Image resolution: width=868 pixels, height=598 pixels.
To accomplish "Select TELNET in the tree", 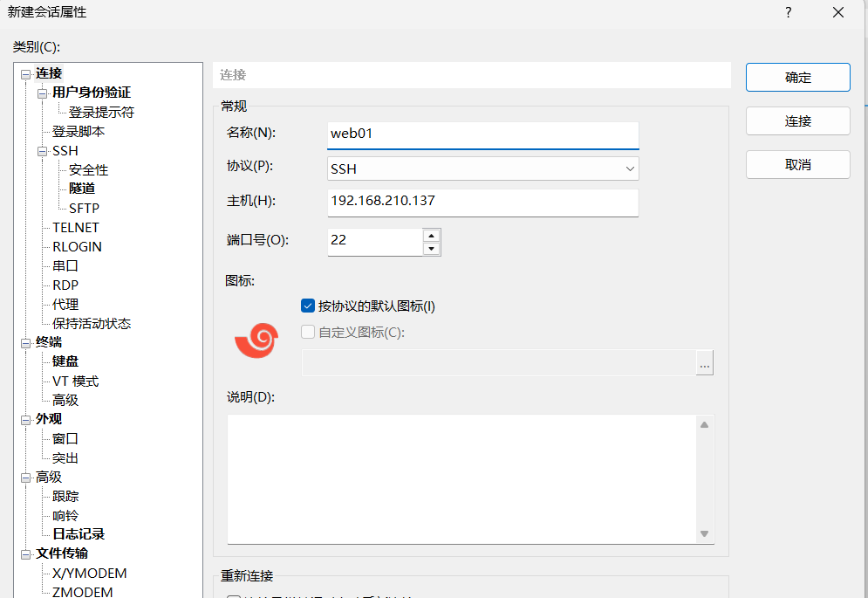I will tap(75, 227).
